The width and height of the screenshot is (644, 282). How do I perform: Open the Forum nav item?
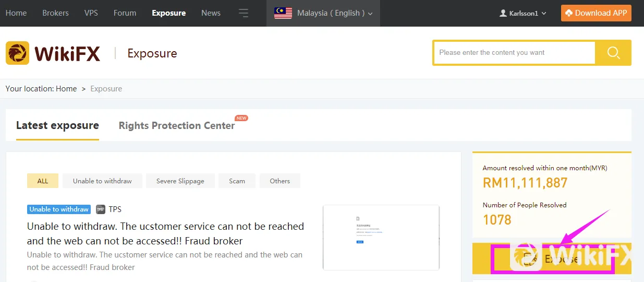(125, 13)
